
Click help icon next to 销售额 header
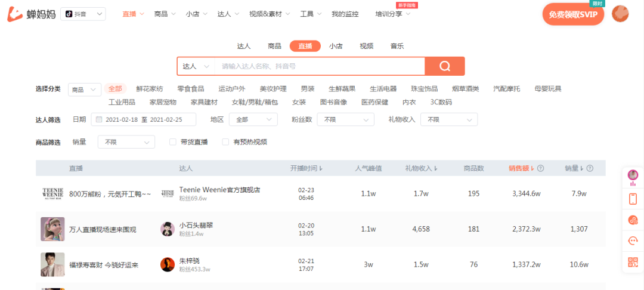(540, 168)
